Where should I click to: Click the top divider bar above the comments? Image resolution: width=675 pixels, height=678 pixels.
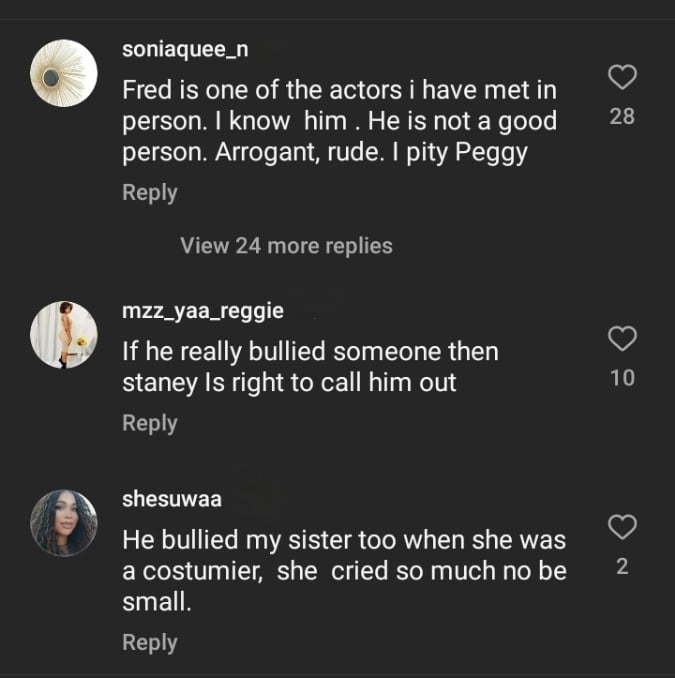pos(337,19)
